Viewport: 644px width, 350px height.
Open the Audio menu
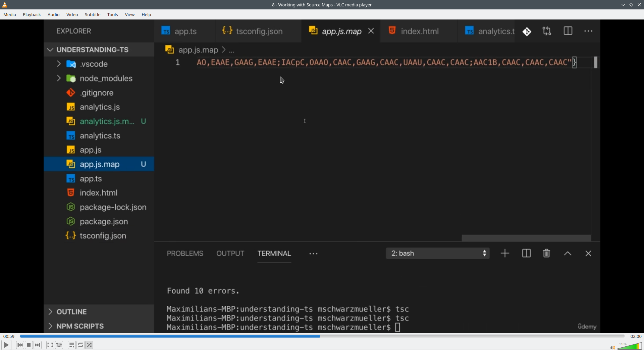click(x=54, y=15)
